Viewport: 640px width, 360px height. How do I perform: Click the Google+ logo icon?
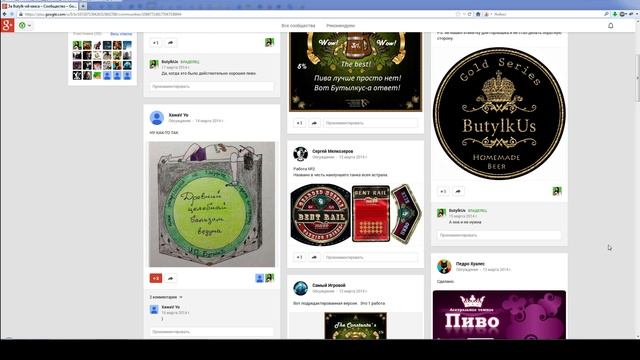(7, 25)
